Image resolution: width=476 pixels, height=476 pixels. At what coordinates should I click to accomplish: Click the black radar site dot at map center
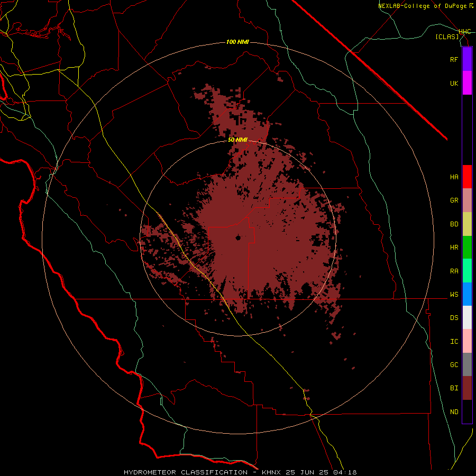[x=239, y=237]
